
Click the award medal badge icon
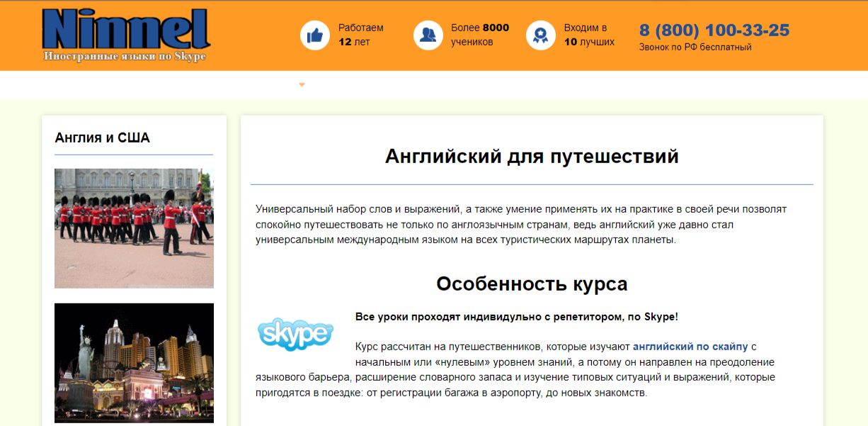[x=541, y=35]
